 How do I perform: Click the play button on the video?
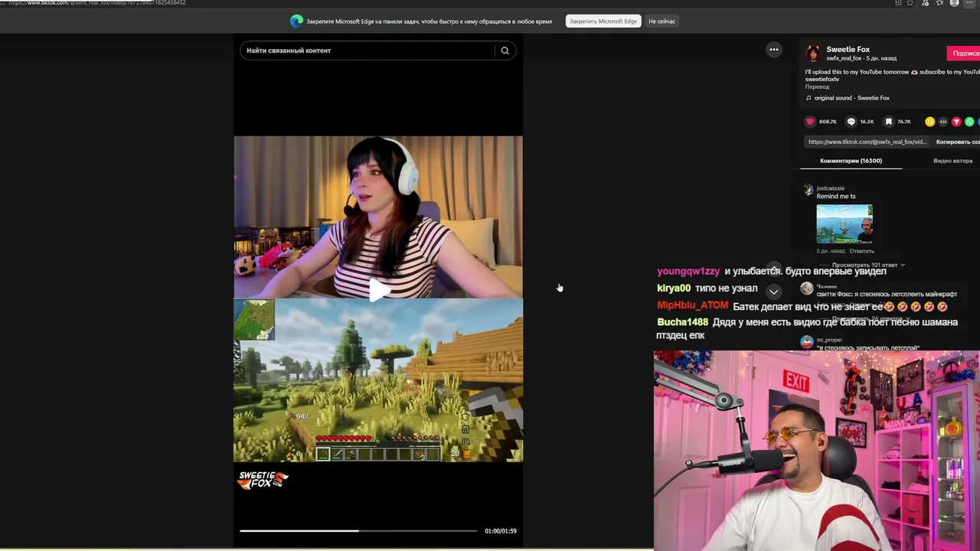click(x=378, y=290)
